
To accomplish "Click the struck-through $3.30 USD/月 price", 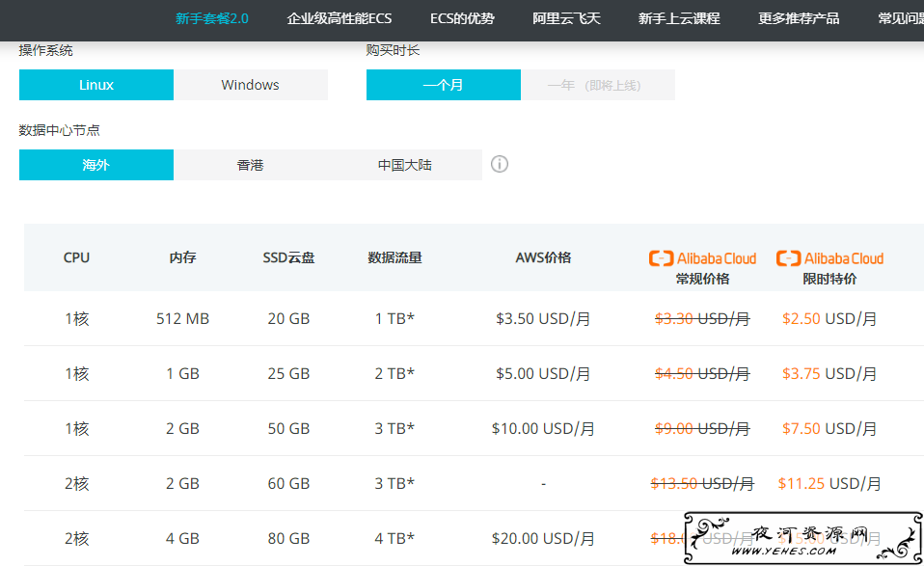I will coord(702,318).
